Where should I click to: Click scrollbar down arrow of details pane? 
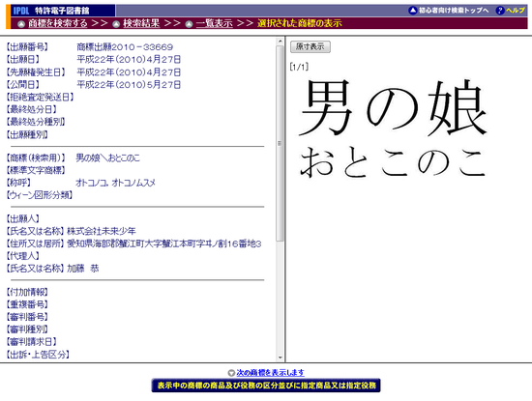[280, 358]
